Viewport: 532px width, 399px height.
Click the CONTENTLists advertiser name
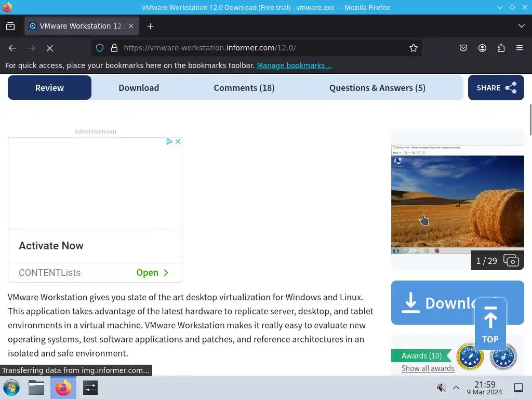tap(49, 273)
